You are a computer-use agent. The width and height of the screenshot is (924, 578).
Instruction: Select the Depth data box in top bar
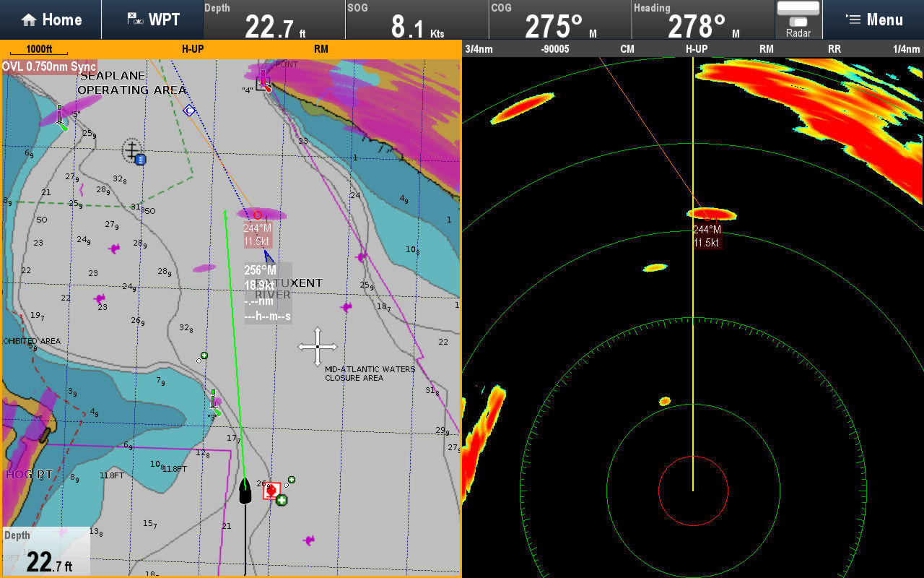coord(274,20)
